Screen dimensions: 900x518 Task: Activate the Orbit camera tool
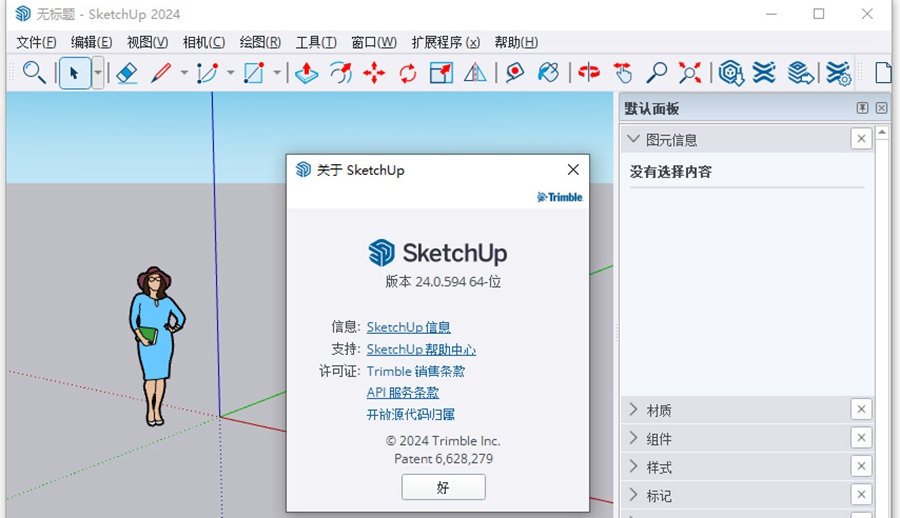[x=588, y=73]
